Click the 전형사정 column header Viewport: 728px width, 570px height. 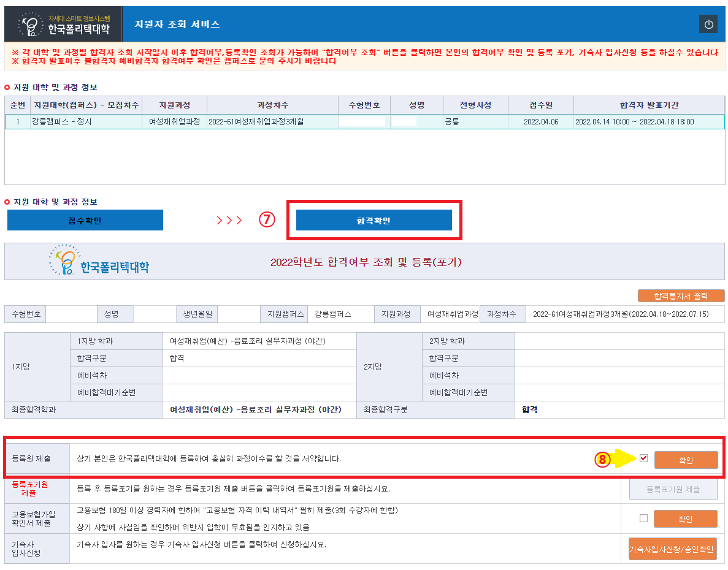475,105
